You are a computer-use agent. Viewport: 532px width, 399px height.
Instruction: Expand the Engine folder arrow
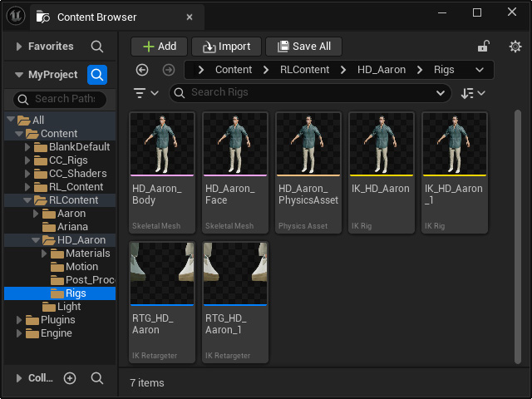[19, 333]
